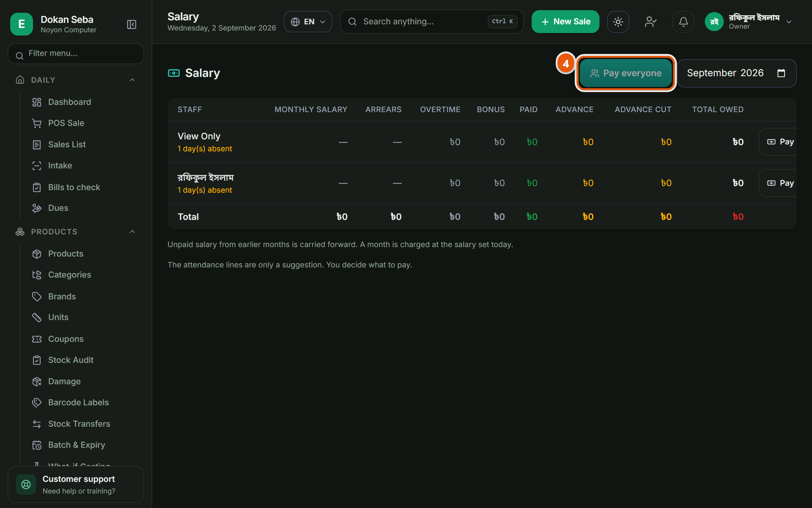Open Customer support lifebuoy icon
Screen dimensions: 812x508
[26, 484]
